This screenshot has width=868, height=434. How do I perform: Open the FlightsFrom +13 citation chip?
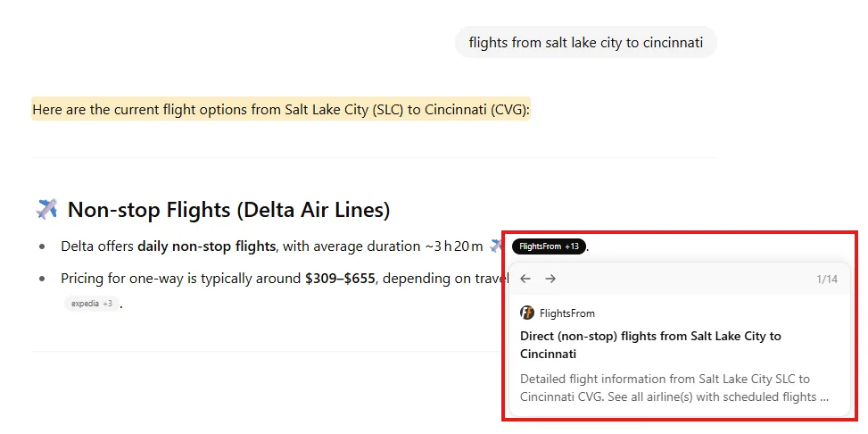tap(549, 246)
